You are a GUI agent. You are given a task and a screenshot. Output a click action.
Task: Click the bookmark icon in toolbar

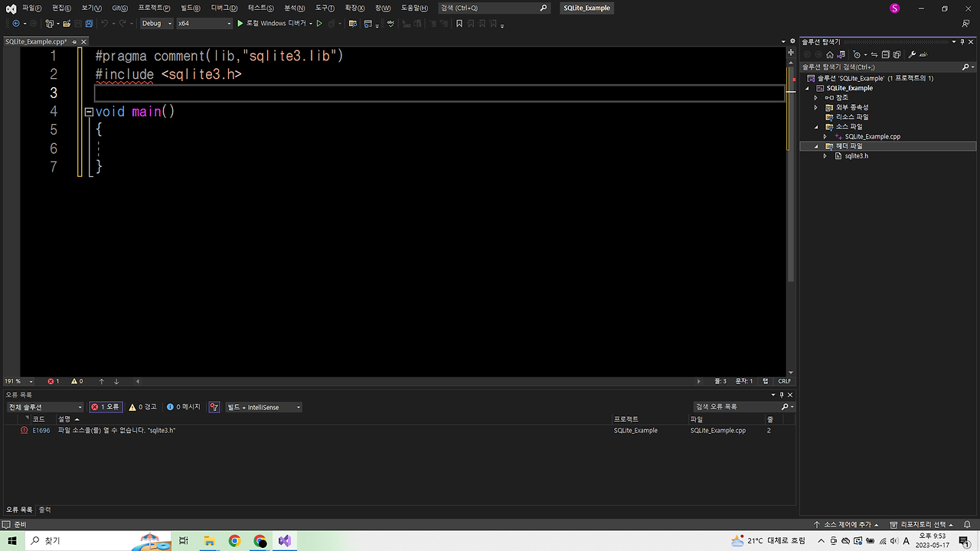click(459, 24)
